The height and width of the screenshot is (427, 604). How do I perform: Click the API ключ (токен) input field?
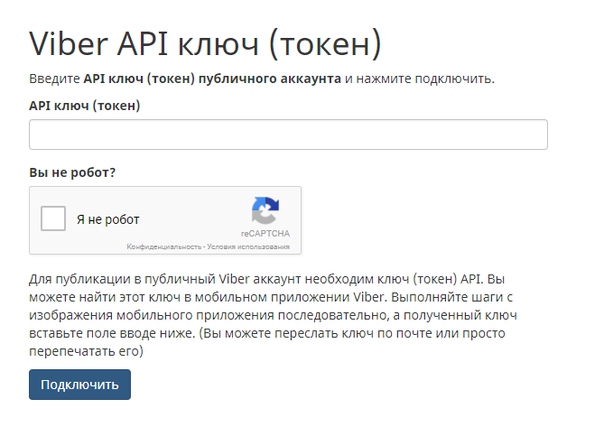[x=288, y=134]
